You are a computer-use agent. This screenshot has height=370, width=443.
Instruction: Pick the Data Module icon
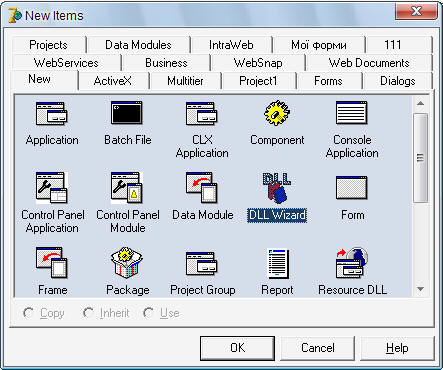202,188
